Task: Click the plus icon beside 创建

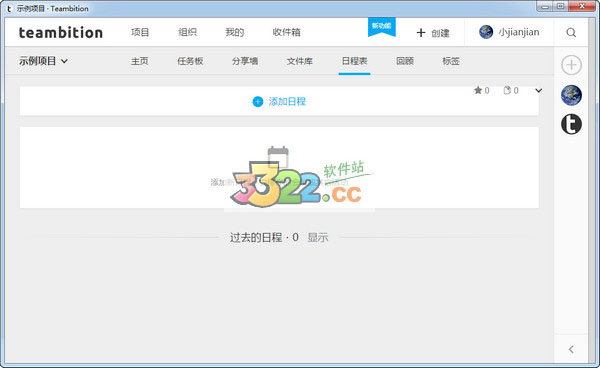Action: coord(421,33)
